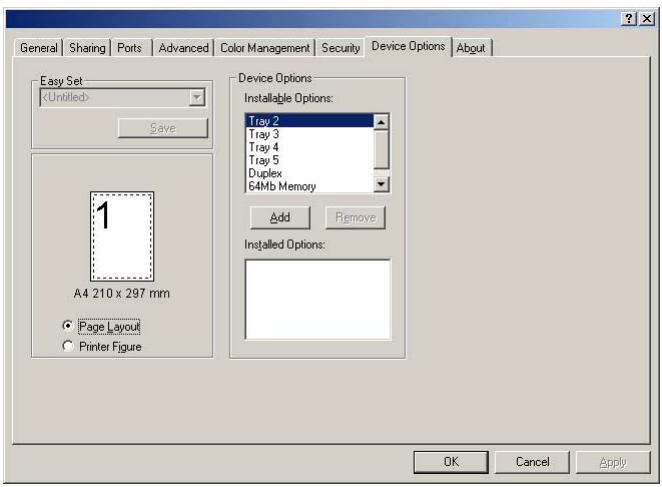This screenshot has height=487, width=662.
Task: Switch to the Security tab
Action: [340, 48]
